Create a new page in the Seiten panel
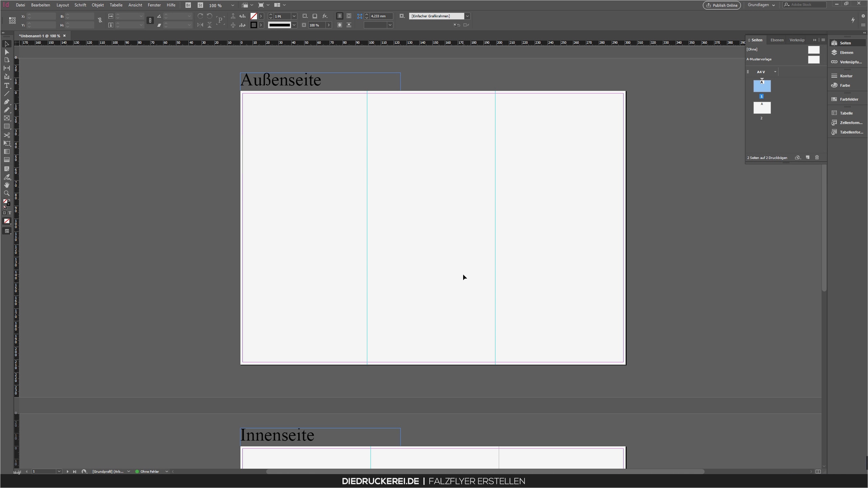The width and height of the screenshot is (868, 488). pos(808,157)
